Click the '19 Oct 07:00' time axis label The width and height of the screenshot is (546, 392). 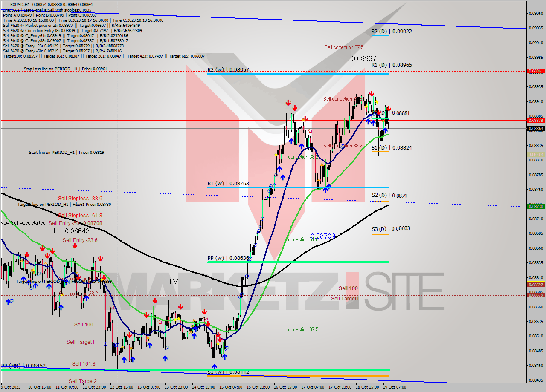tap(395, 387)
